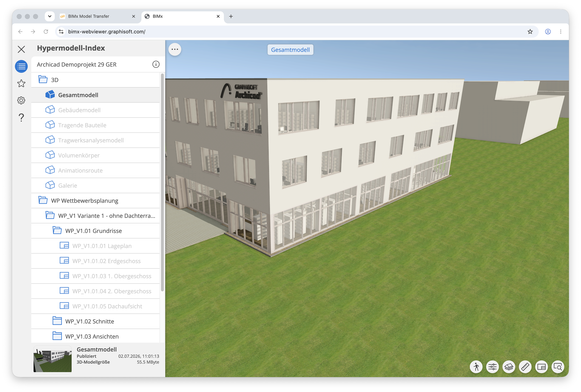The image size is (581, 392).
Task: Show project info icon next to Archicad Demoprojekt
Action: [156, 64]
